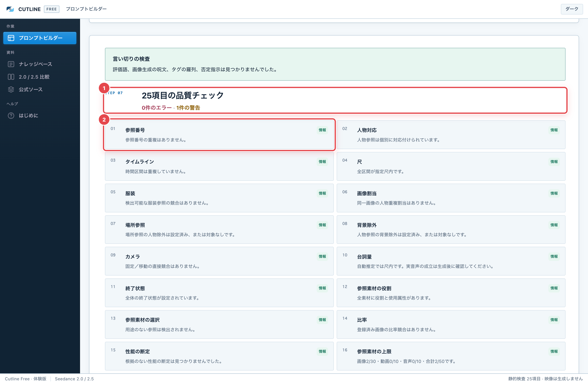Click 0件のエラー count text

point(157,108)
